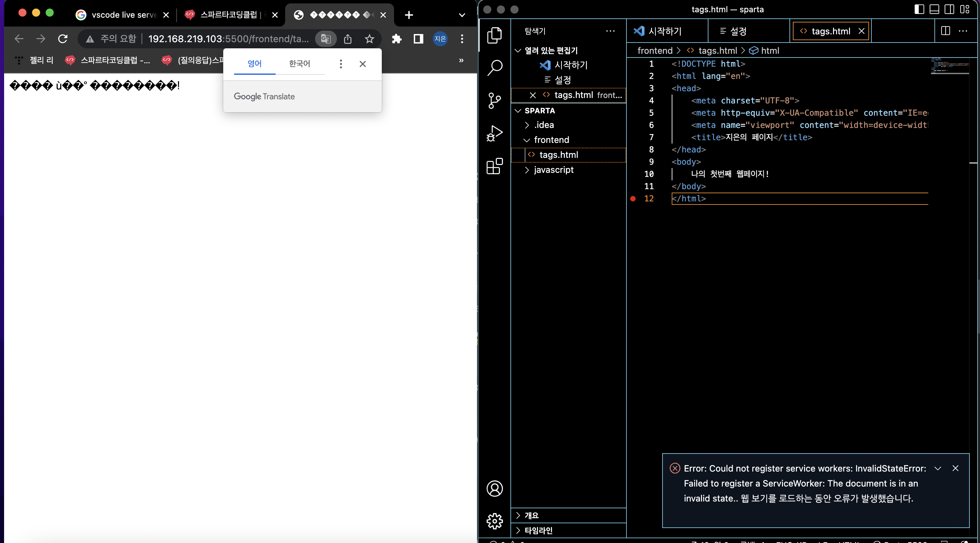Open translate popup options three-dot menu
This screenshot has height=543, width=980.
coord(341,64)
